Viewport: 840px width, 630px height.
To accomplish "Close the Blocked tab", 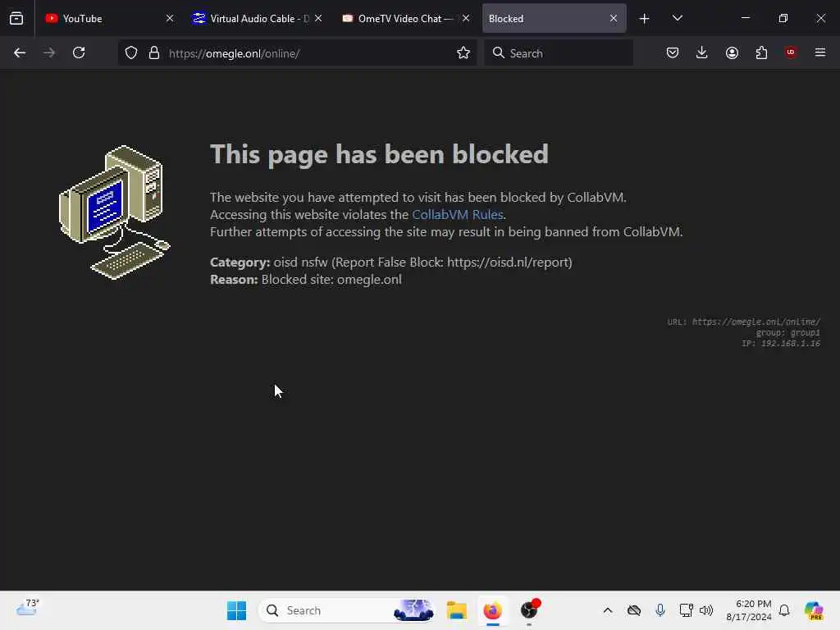I will 614,18.
